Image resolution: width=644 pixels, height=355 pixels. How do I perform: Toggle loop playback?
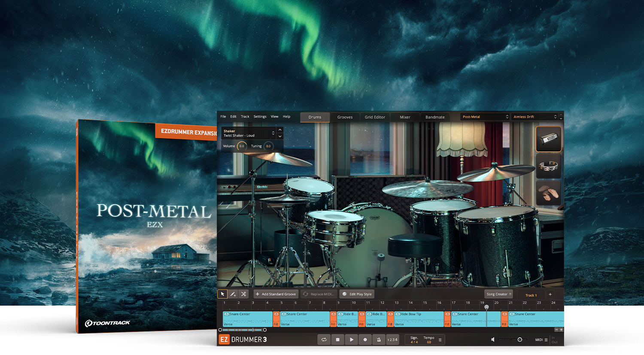coord(324,340)
